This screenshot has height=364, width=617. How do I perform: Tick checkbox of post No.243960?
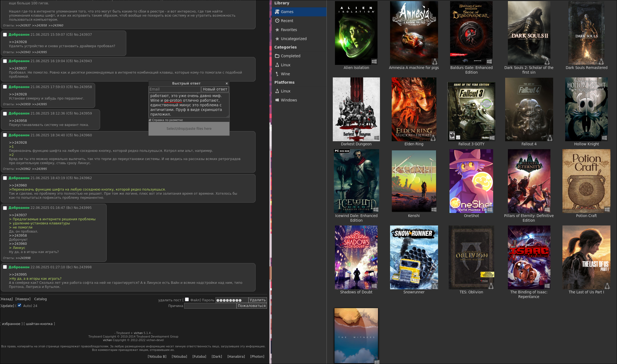5,135
